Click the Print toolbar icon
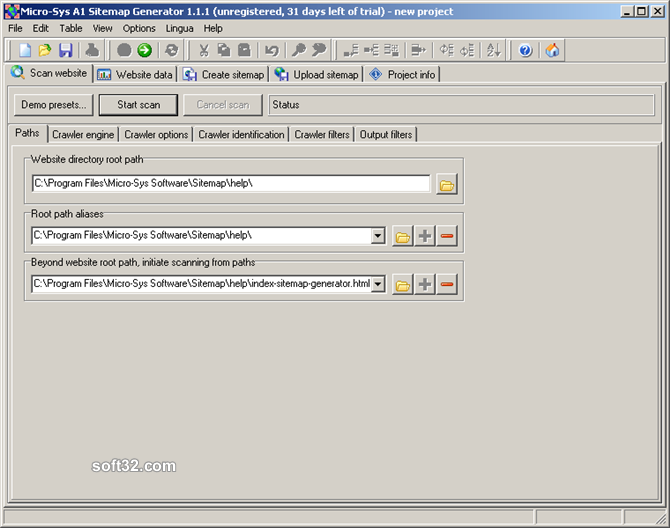Viewport: 670px width, 528px height. click(92, 50)
